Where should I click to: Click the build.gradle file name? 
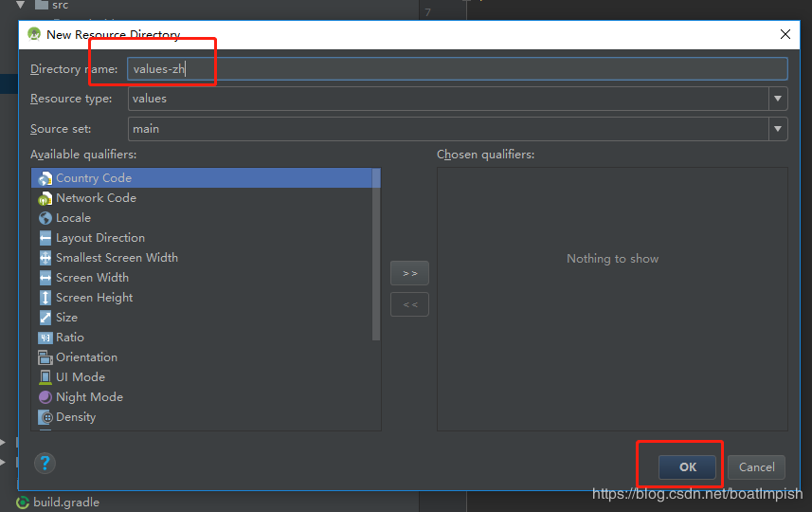66,503
